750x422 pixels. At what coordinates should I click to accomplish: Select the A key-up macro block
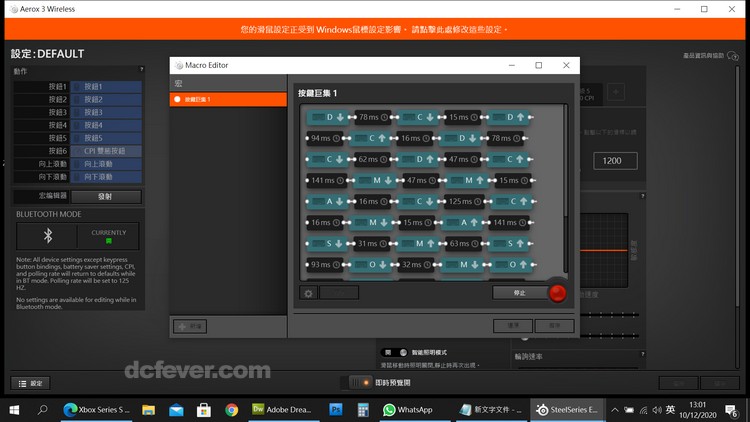[x=463, y=222]
